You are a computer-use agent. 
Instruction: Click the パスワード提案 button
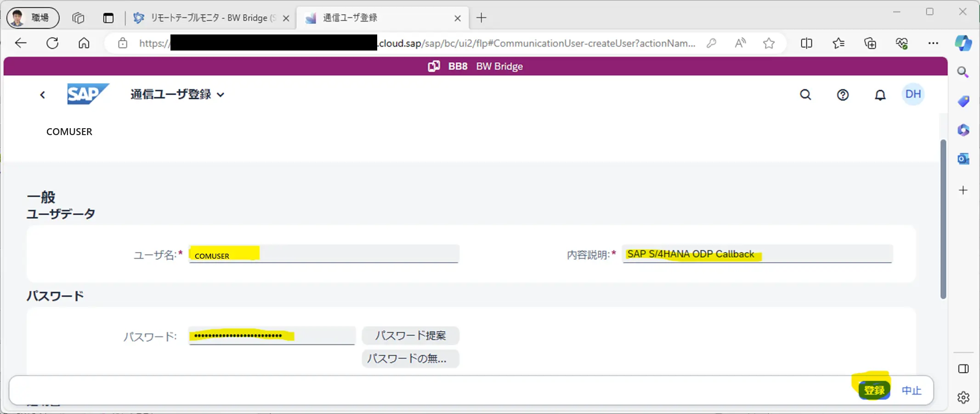point(410,336)
